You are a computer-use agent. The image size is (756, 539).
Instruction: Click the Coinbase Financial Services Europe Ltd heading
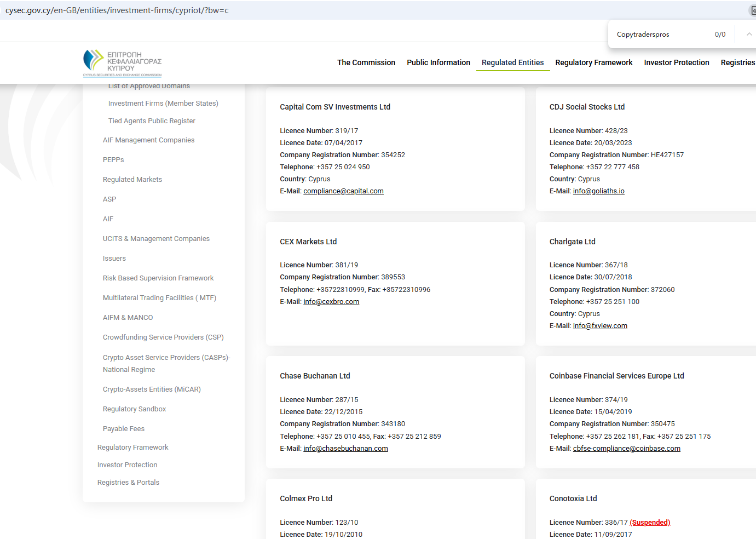tap(616, 376)
